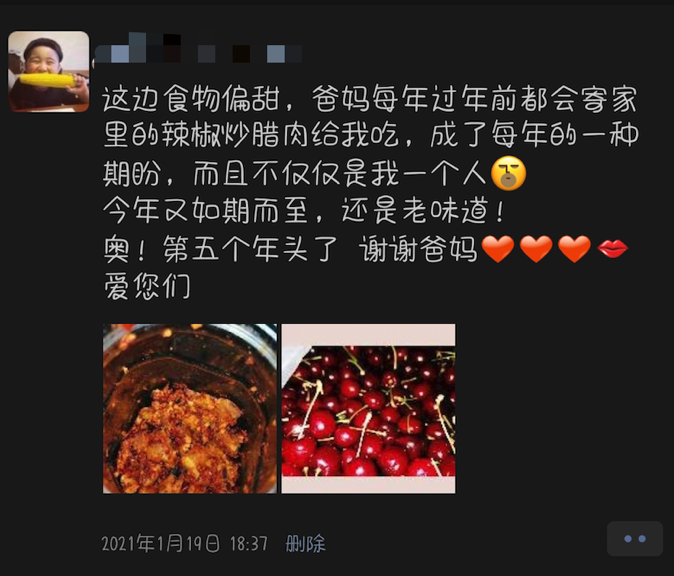Click the date 2021年1月19日
Viewport: 674px width, 576px height.
[160, 544]
